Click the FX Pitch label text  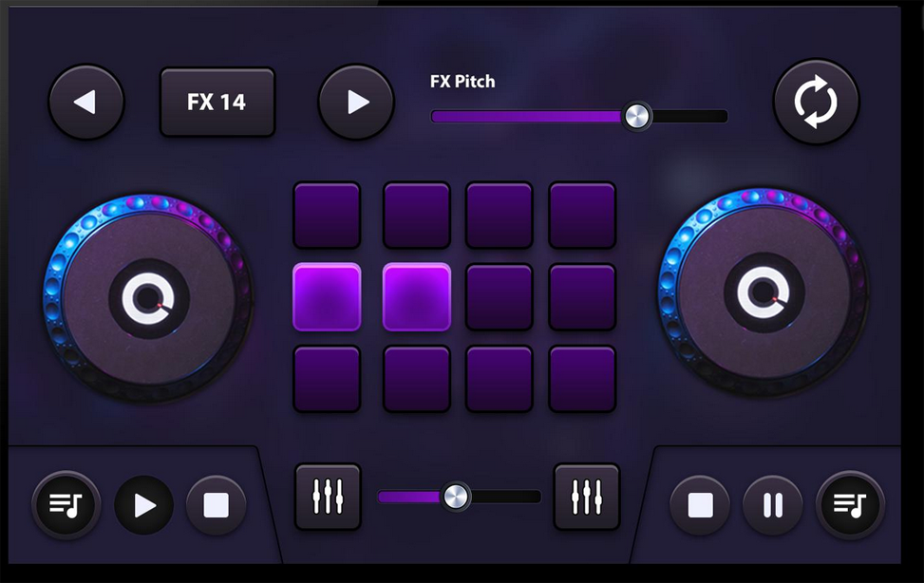pyautogui.click(x=462, y=82)
